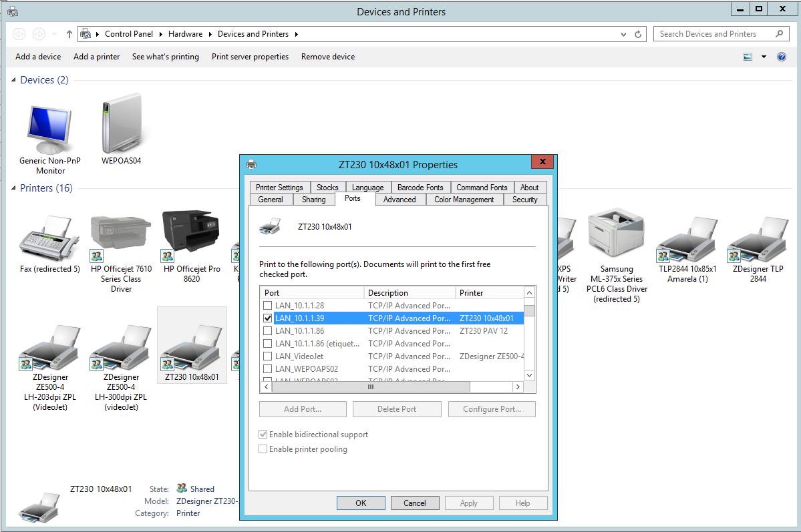Uncheck the LAN_10.1.1.39 port checkbox

coord(267,318)
